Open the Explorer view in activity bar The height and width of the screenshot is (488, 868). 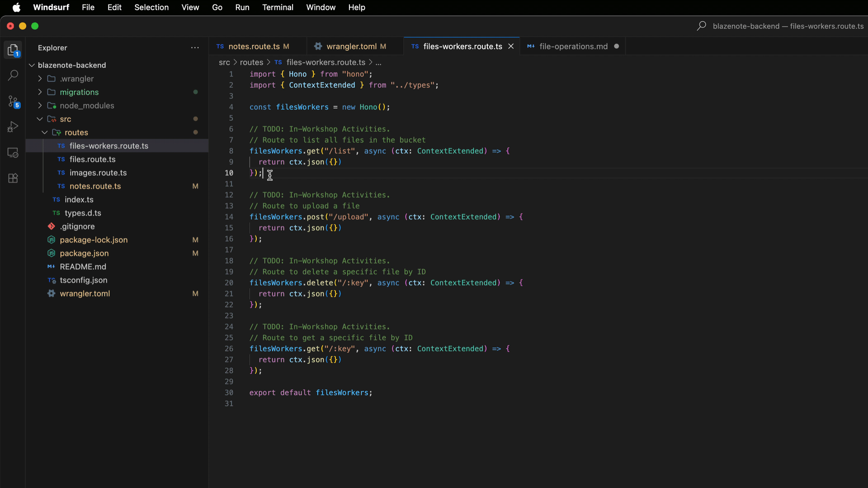[x=13, y=50]
